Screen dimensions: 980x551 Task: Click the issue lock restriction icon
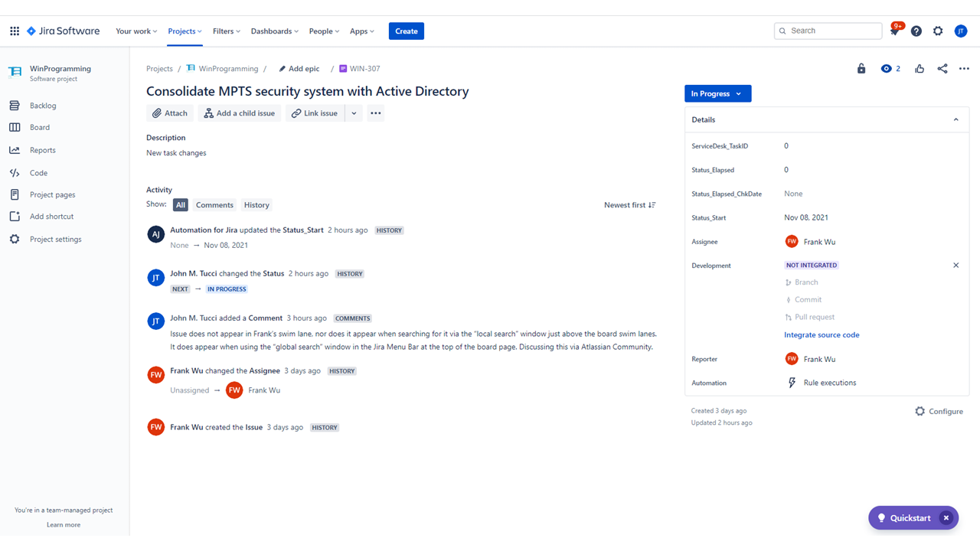(861, 69)
